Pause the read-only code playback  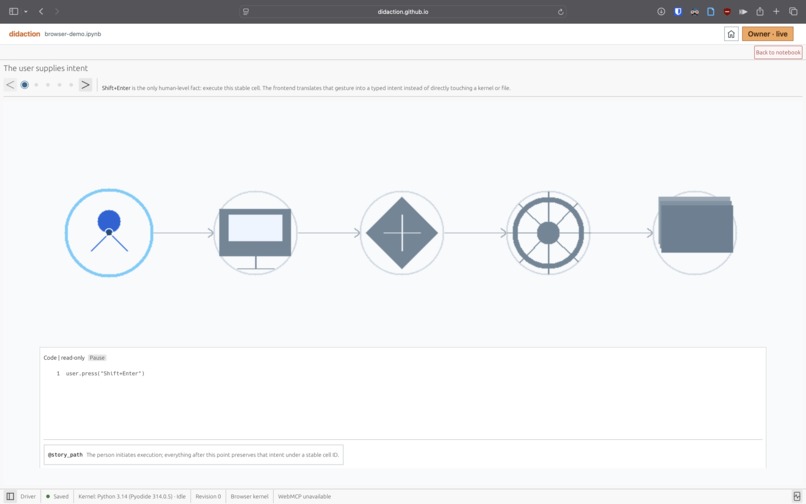[x=97, y=357]
